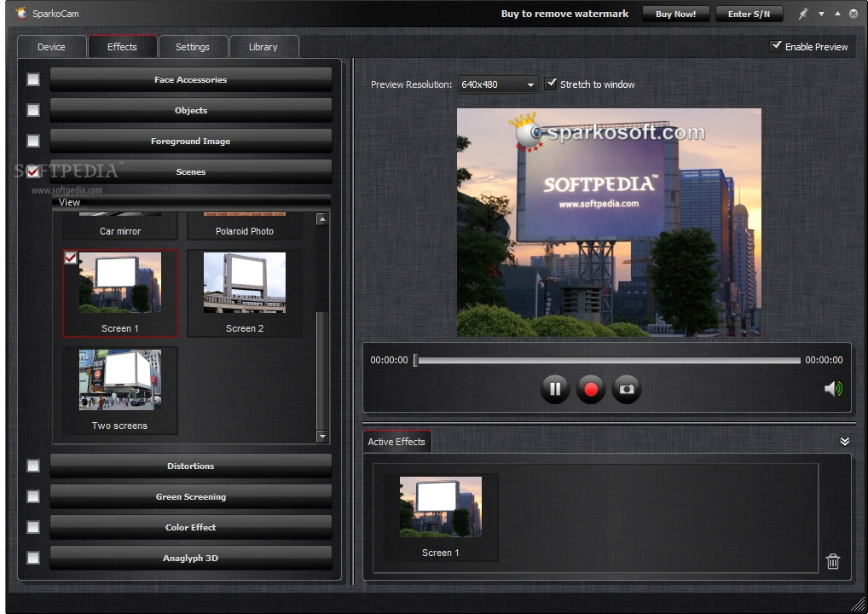
Task: Select the Two screens scene thumbnail
Action: pyautogui.click(x=120, y=390)
